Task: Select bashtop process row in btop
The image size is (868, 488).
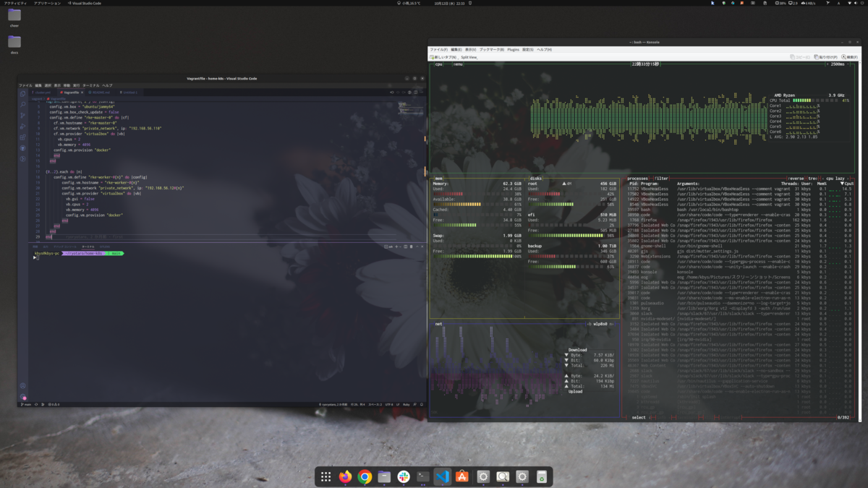Action: point(741,210)
